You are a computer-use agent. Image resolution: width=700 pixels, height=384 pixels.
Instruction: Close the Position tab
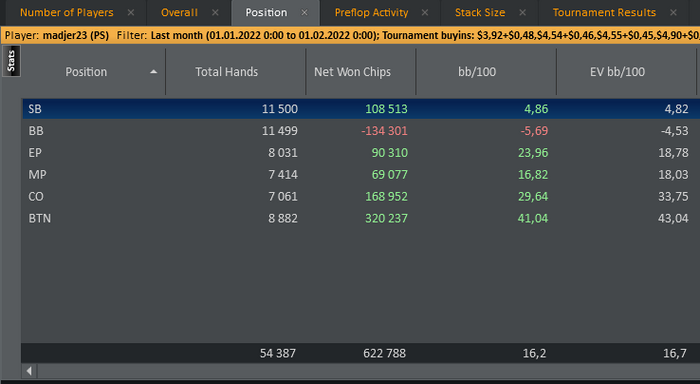coord(304,13)
